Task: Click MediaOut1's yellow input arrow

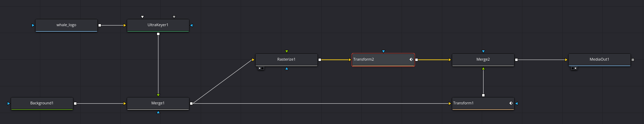Action: pos(566,60)
